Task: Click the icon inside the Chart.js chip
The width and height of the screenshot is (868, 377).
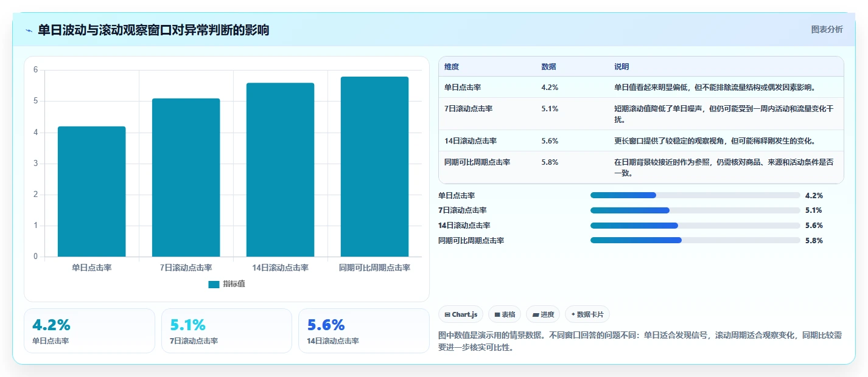Action: (x=447, y=314)
